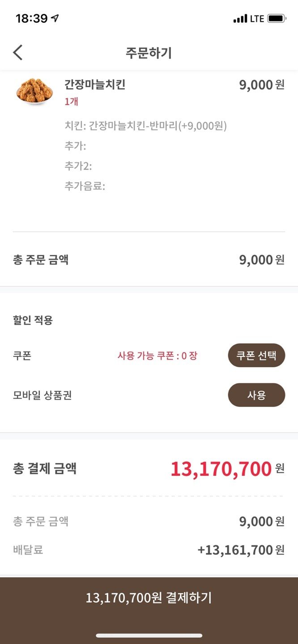The width and height of the screenshot is (298, 644).
Task: Tap the location arrow in status bar
Action: (x=55, y=18)
